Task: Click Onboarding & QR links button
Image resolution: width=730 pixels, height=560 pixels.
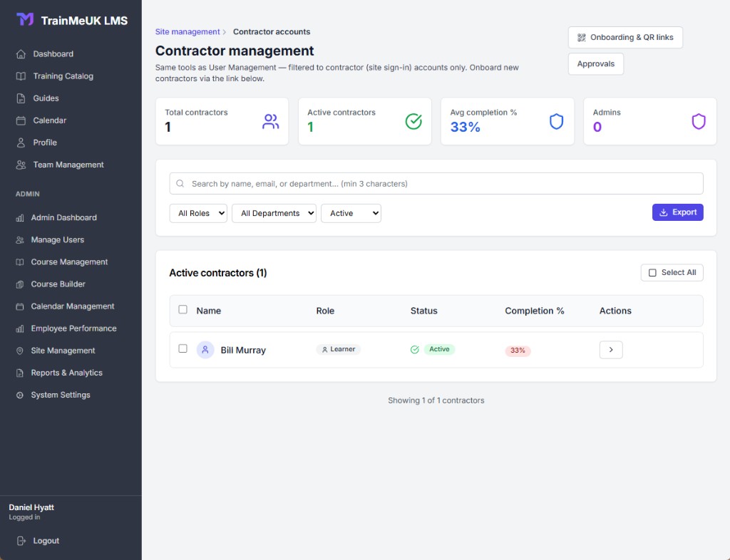Action: coord(625,37)
